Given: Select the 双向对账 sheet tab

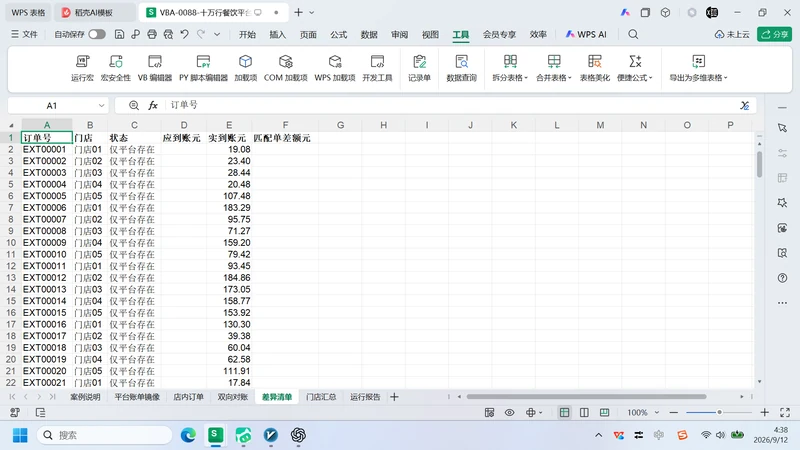Looking at the screenshot, I should pos(233,396).
